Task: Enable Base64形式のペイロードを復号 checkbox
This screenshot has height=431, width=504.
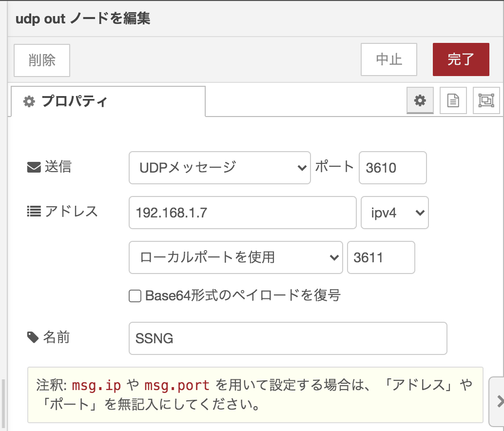Action: pos(135,296)
